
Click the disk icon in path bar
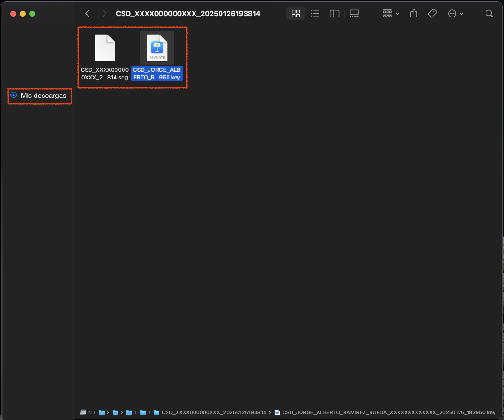tap(84, 412)
